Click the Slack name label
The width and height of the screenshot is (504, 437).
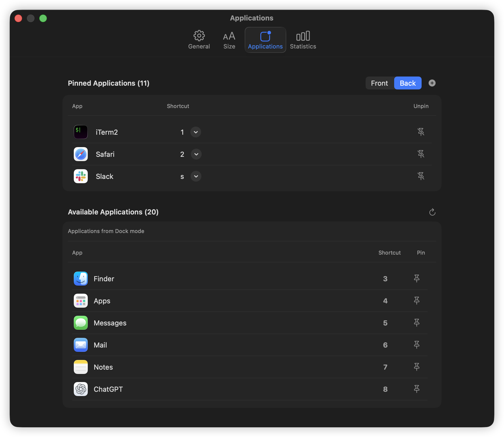point(104,176)
